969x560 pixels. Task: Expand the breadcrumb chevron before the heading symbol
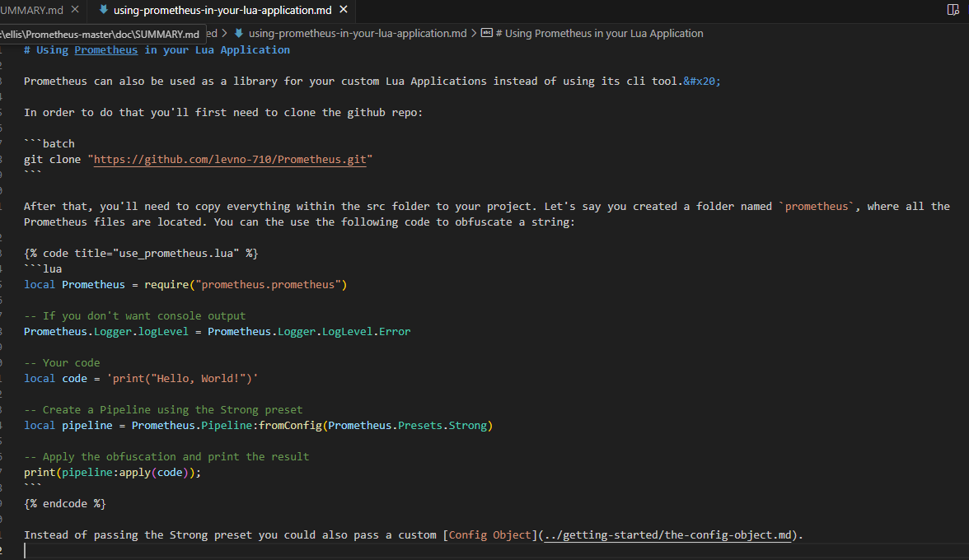474,33
